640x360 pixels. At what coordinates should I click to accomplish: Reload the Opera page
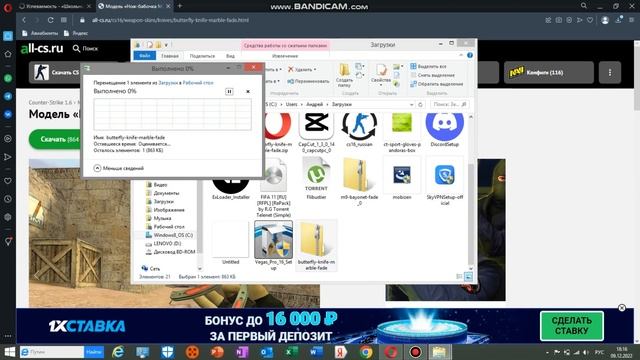[51, 20]
